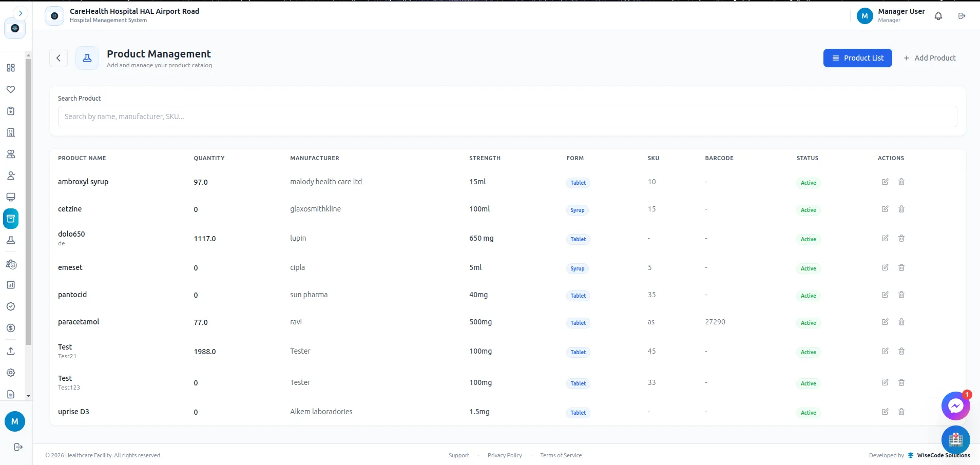Open the dollar billing icon in sidebar
This screenshot has width=980, height=465.
(11, 328)
